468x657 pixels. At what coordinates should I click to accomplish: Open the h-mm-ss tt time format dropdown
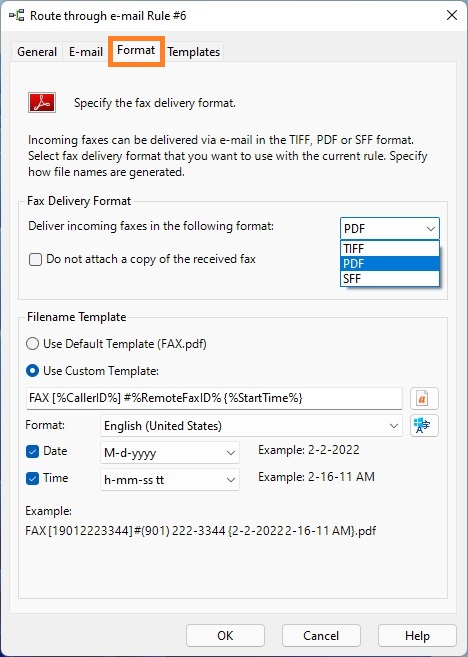coord(170,480)
